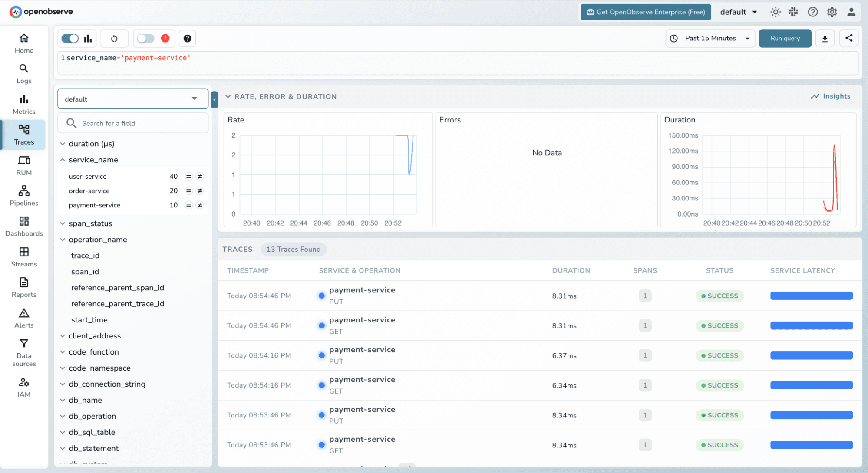Image resolution: width=868 pixels, height=473 pixels.
Task: Switch to the Metrics panel
Action: coord(23,103)
